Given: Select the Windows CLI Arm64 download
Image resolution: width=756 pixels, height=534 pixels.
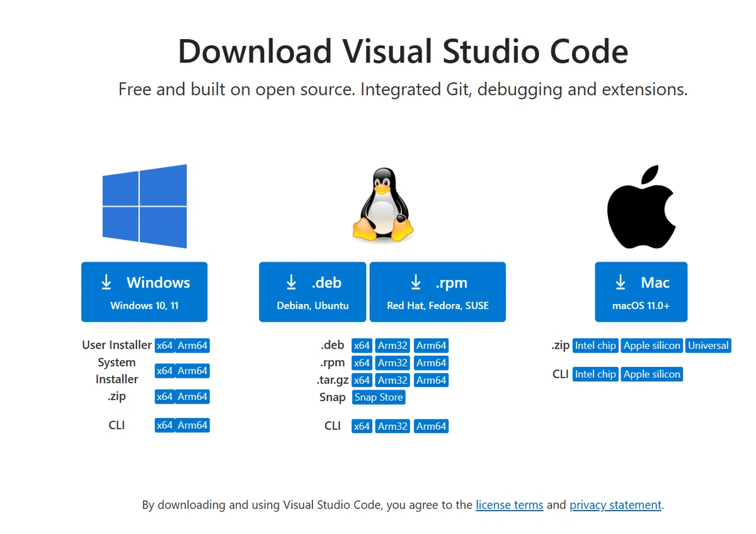Looking at the screenshot, I should [192, 425].
